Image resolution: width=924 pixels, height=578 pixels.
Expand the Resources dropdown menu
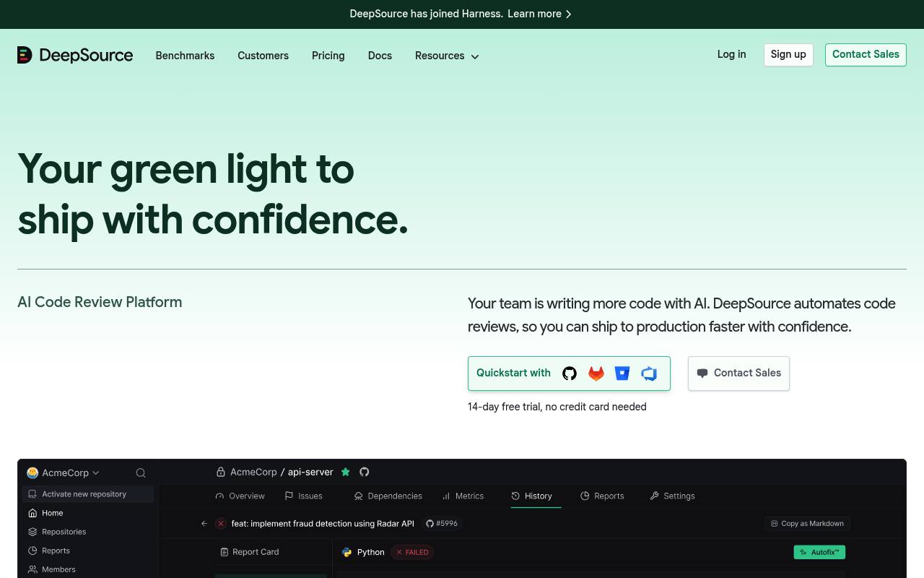click(447, 56)
